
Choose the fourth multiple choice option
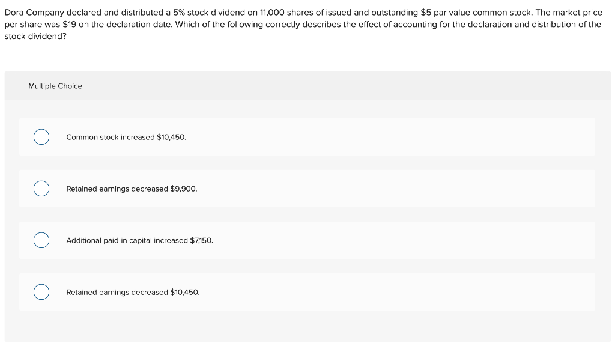pos(41,292)
